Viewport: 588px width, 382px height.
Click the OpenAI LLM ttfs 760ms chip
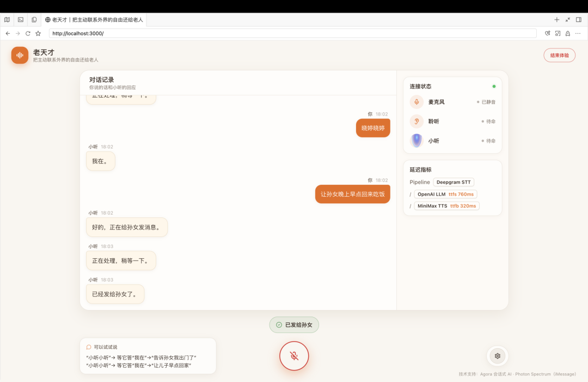445,194
